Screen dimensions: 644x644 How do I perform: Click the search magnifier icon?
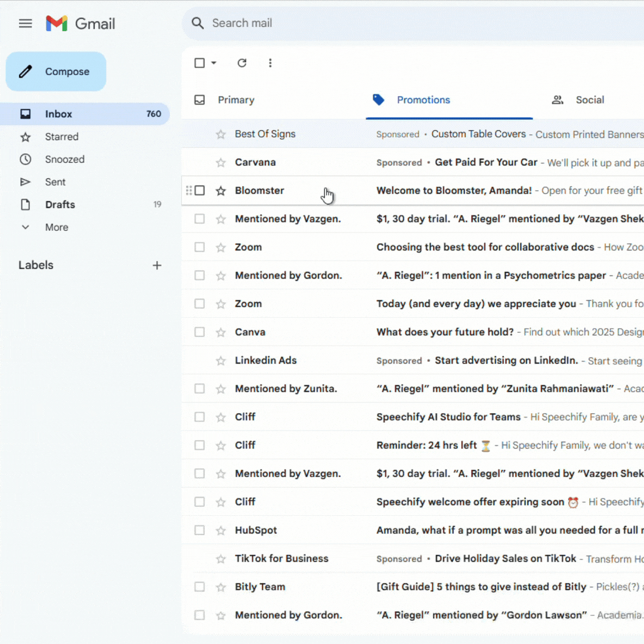pyautogui.click(x=197, y=23)
